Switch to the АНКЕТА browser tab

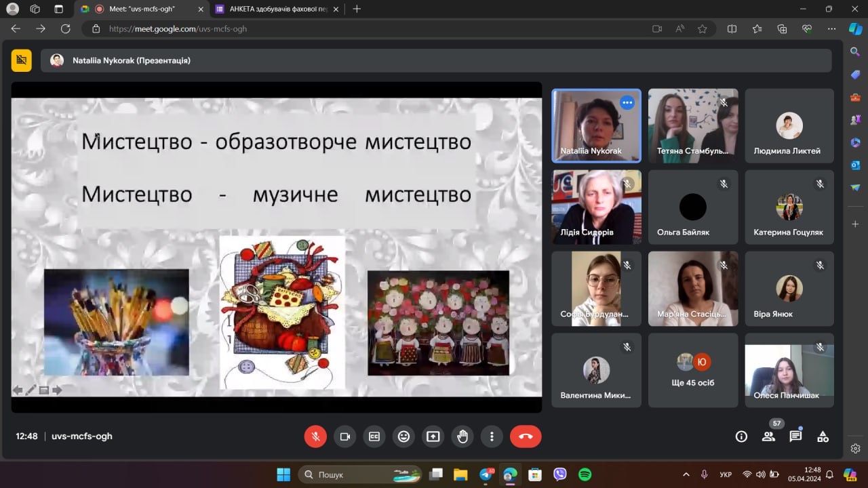tap(276, 9)
